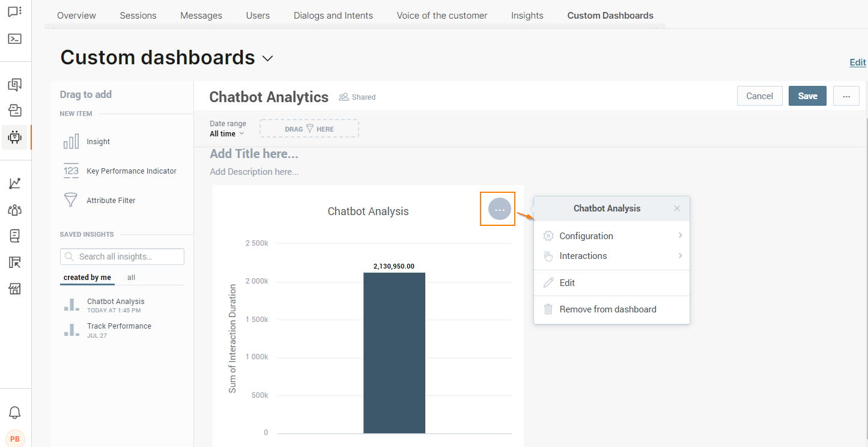Choose the Attribute Filter funnel icon
The height and width of the screenshot is (447, 868).
click(70, 200)
